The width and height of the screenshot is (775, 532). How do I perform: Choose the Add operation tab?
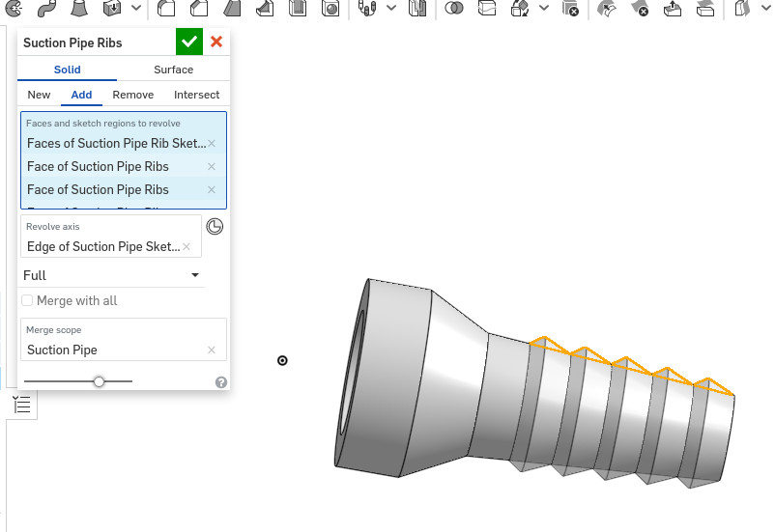81,95
